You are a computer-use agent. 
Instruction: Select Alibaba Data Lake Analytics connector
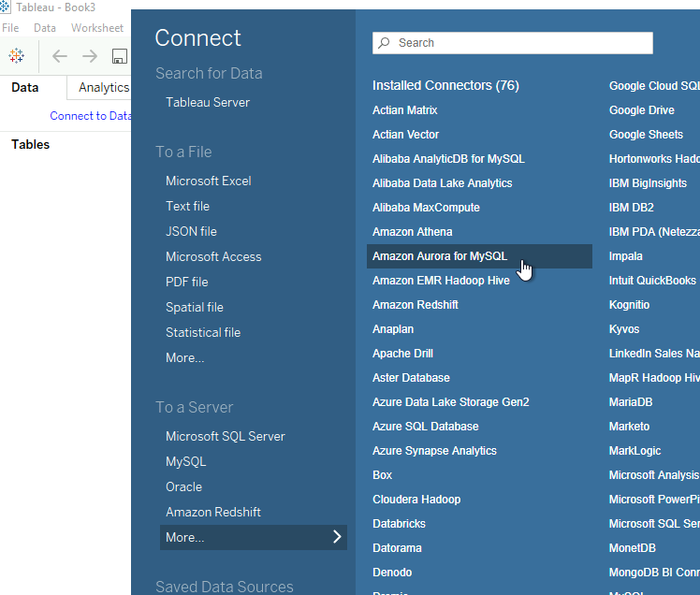click(x=443, y=183)
